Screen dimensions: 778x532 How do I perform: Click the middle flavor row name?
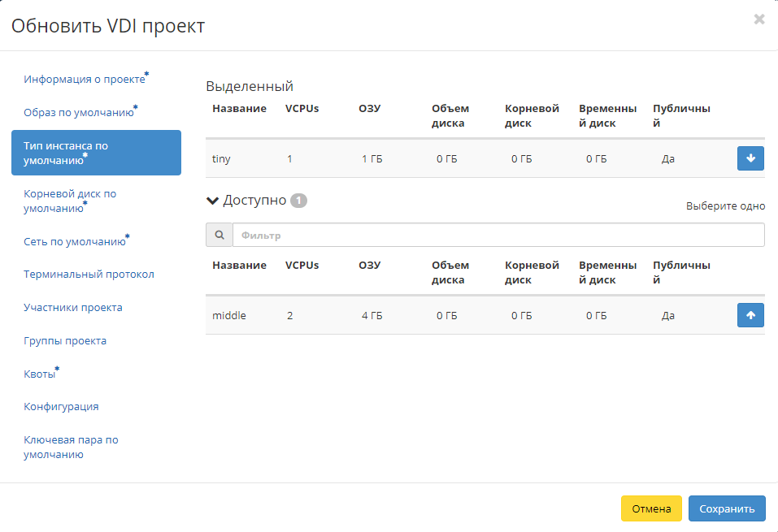pyautogui.click(x=228, y=315)
